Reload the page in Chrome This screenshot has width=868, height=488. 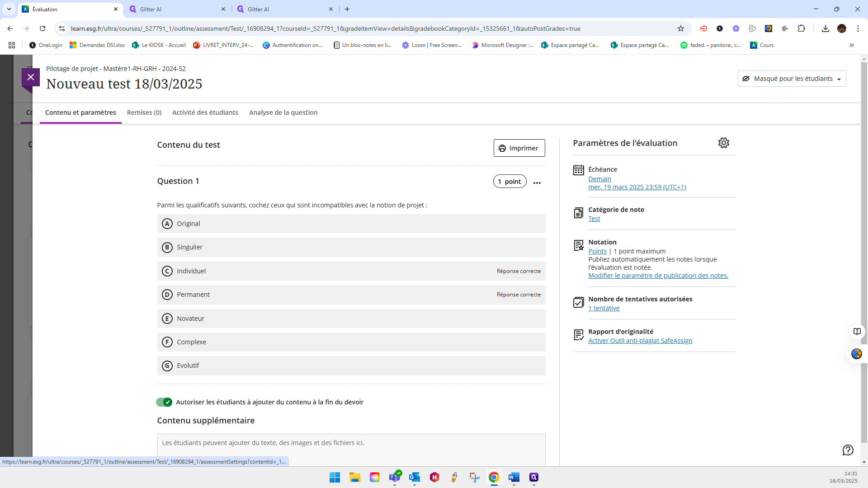(42, 28)
